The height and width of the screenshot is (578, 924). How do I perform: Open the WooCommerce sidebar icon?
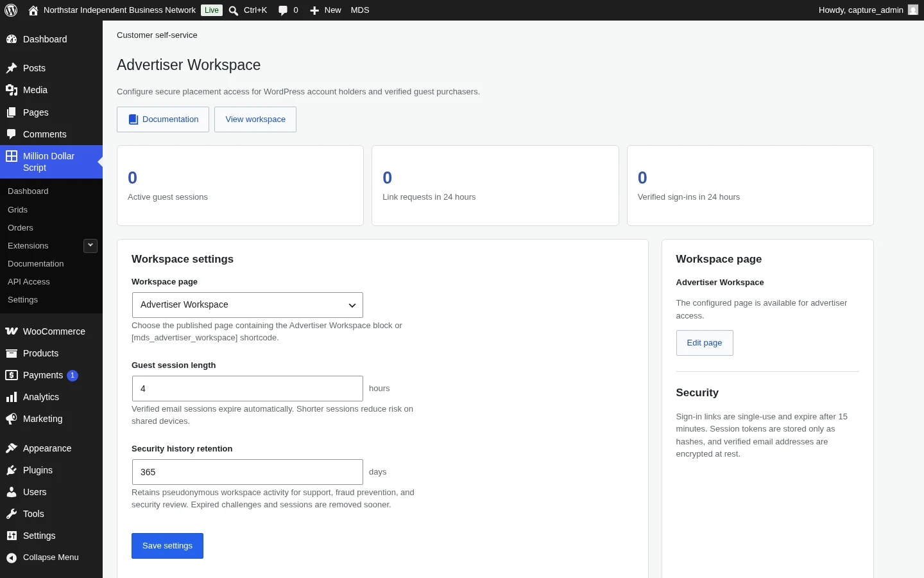[12, 331]
